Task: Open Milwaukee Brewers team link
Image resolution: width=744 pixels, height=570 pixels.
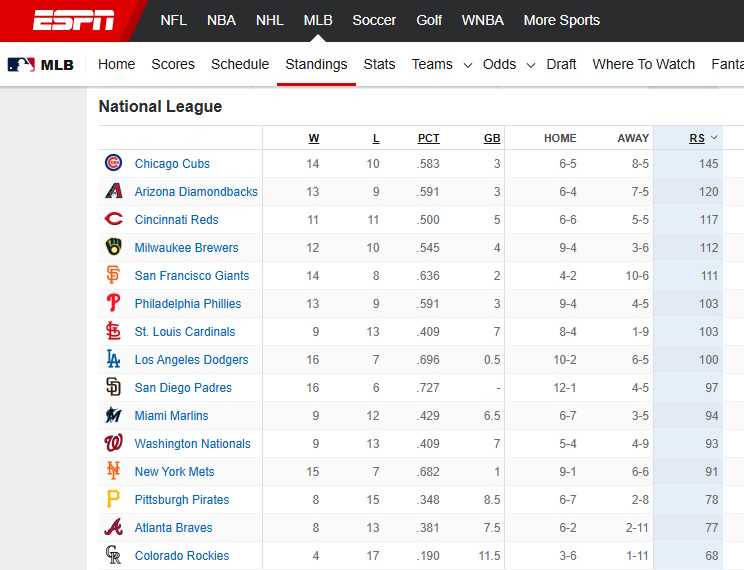Action: (186, 248)
